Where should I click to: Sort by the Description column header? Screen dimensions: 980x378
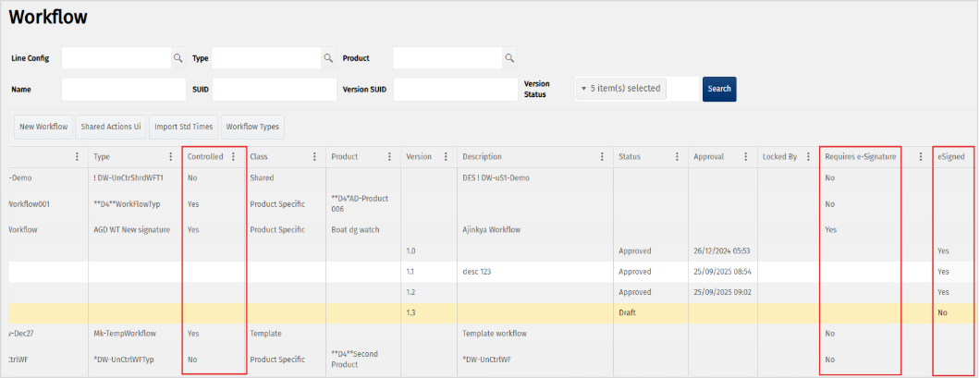tap(482, 157)
